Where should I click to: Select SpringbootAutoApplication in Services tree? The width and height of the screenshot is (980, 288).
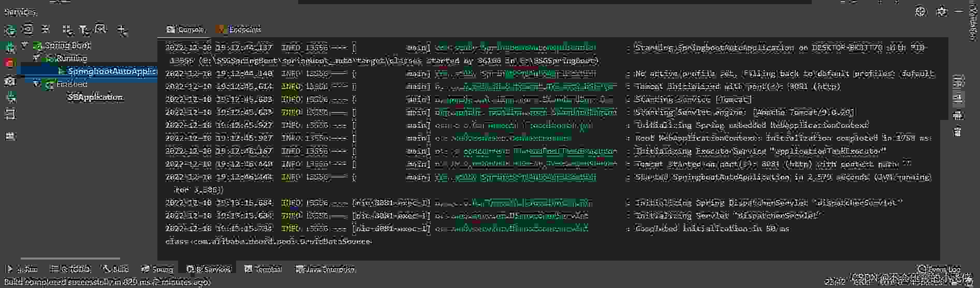click(112, 71)
